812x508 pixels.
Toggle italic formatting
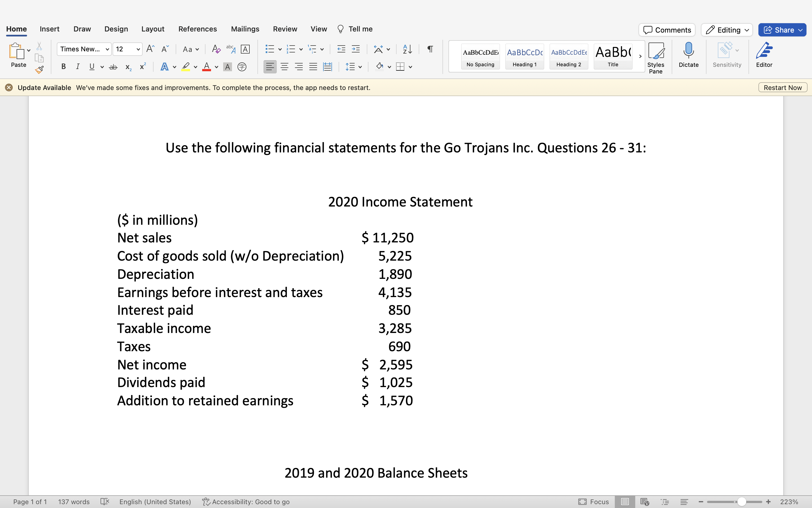pyautogui.click(x=78, y=67)
